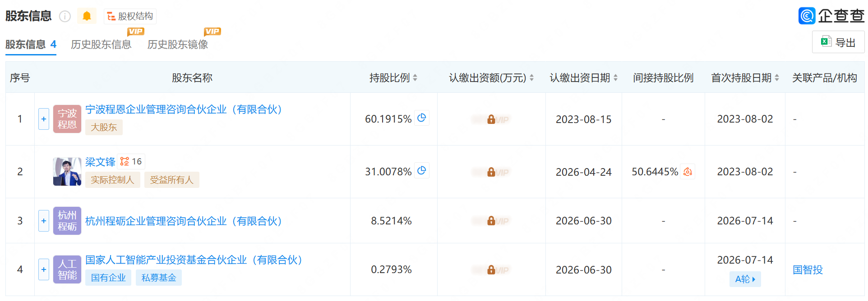Click the 杭州程砺 logo thumbnail
The width and height of the screenshot is (868, 301).
[67, 221]
